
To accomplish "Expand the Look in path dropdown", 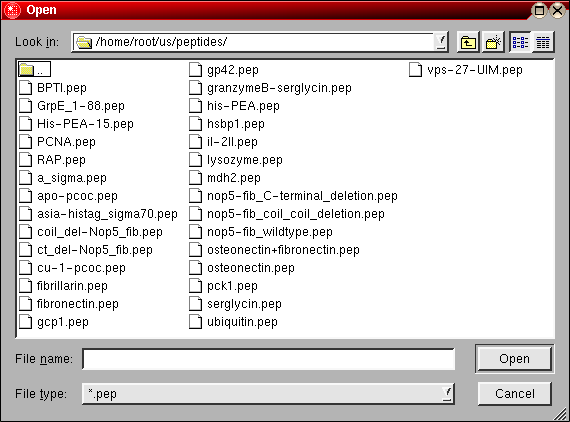I will [441, 42].
